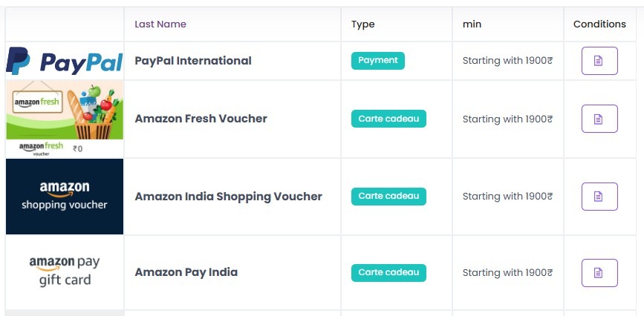Select Carte cadeau tag for Amazon India Shopping
This screenshot has width=644, height=316.
(388, 196)
